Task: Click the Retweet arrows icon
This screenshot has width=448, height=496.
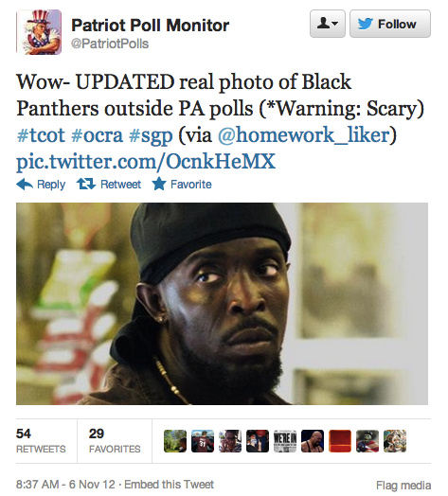Action: pyautogui.click(x=86, y=184)
